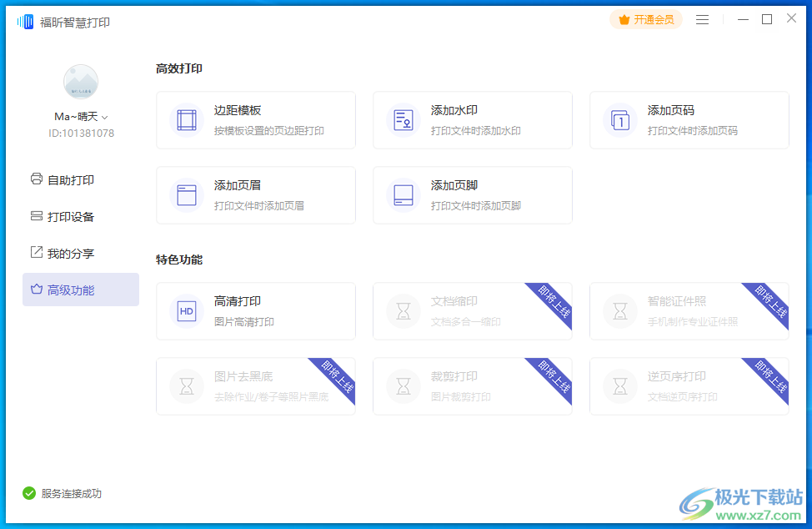Click the 智能证件照 card title

pos(677,301)
